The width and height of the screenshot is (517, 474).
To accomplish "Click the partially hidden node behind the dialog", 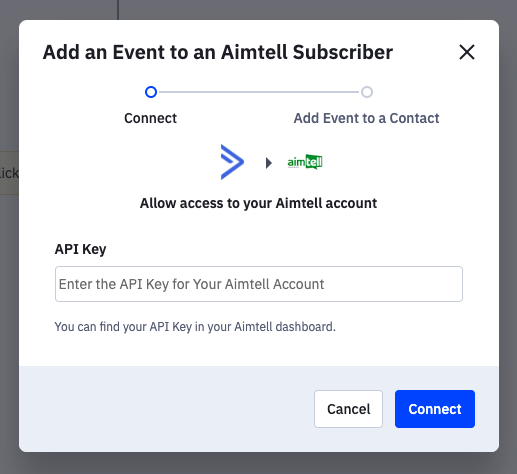I will [x=9, y=173].
